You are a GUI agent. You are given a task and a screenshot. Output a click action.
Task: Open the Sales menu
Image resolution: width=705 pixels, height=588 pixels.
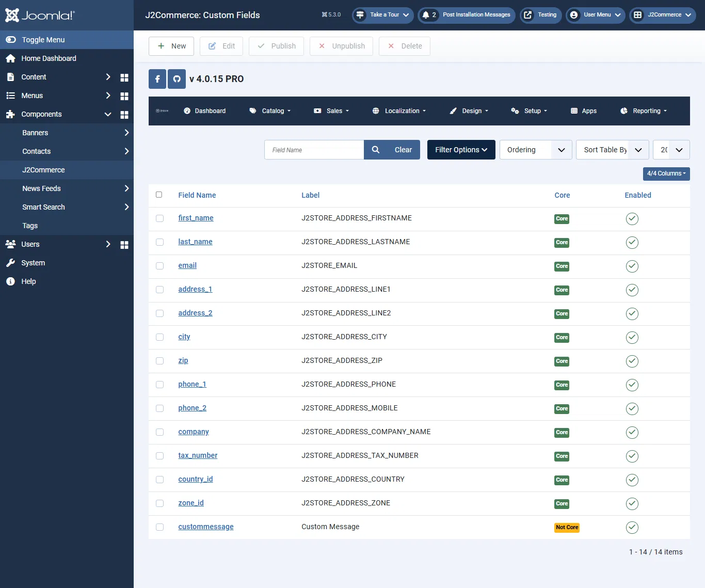tap(332, 111)
